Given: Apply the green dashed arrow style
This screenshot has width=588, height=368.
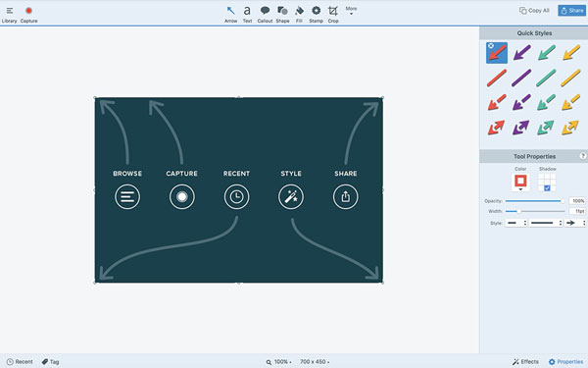Looking at the screenshot, I should (x=547, y=102).
